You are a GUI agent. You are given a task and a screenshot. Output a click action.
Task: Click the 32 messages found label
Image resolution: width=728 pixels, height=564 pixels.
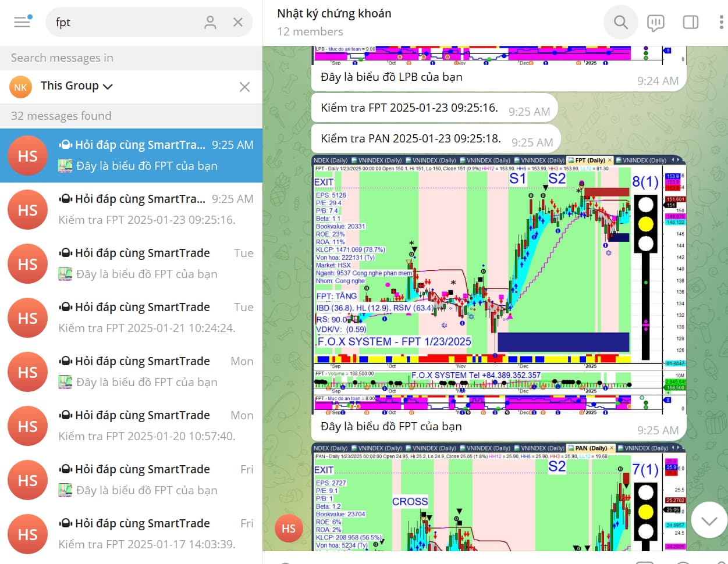[61, 116]
